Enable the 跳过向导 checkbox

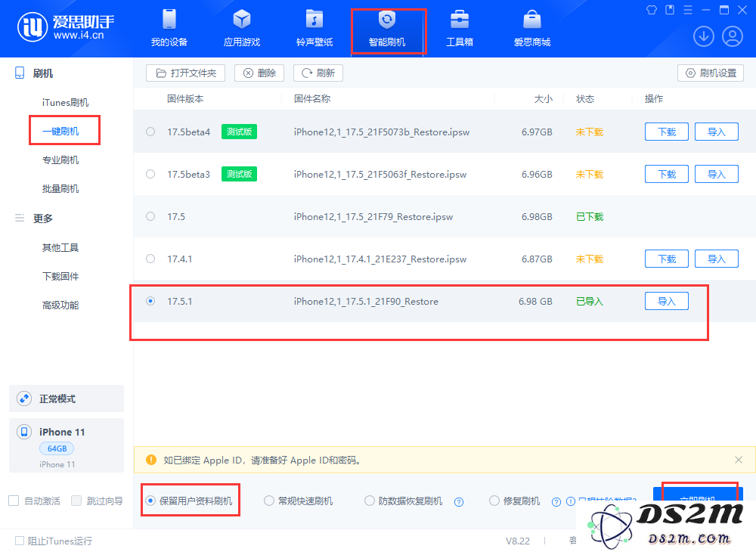(x=76, y=501)
